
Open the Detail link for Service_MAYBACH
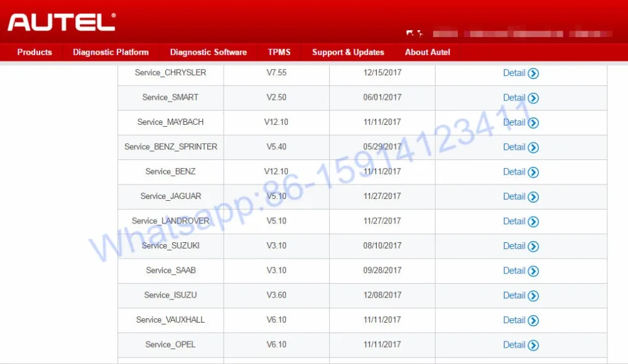coord(514,122)
